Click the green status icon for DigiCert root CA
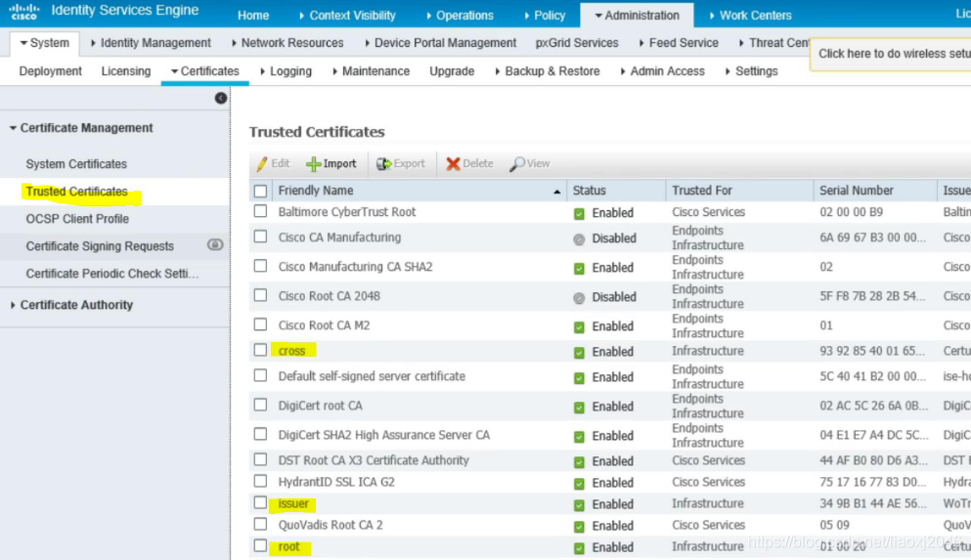The image size is (971, 560). [x=579, y=408]
